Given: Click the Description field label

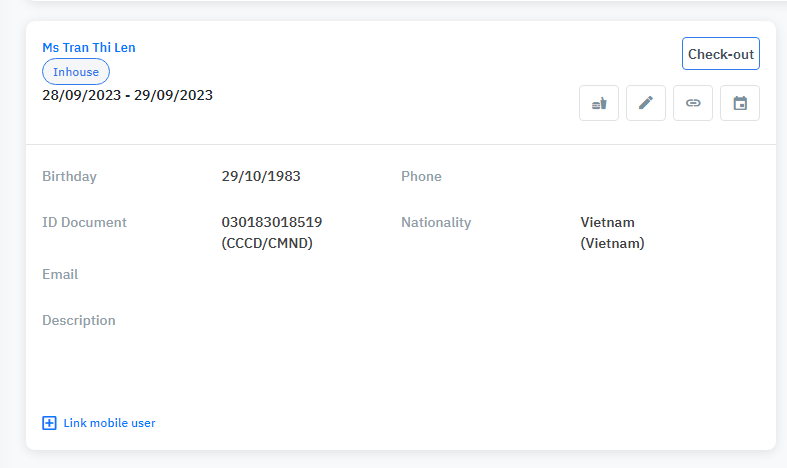Looking at the screenshot, I should tap(79, 320).
